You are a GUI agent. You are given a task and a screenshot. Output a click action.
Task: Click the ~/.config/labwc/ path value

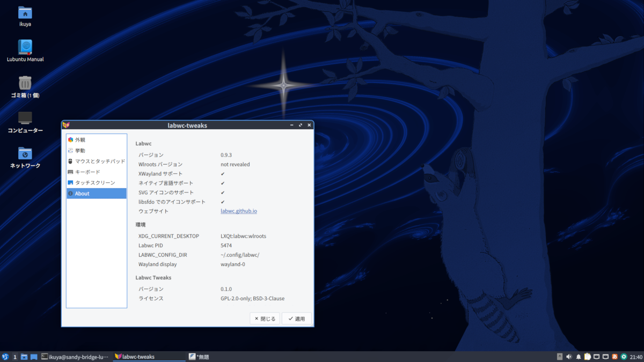pyautogui.click(x=240, y=255)
